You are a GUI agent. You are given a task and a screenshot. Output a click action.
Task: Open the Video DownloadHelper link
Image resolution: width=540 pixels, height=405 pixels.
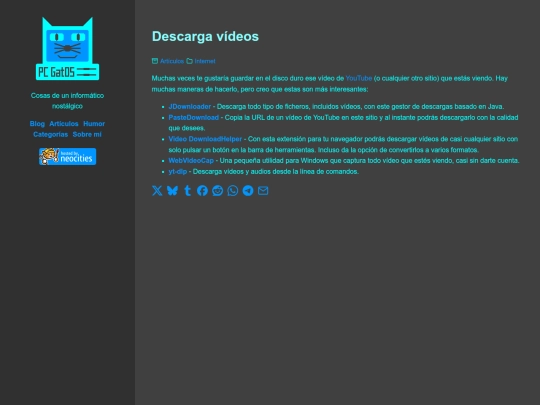tap(205, 139)
